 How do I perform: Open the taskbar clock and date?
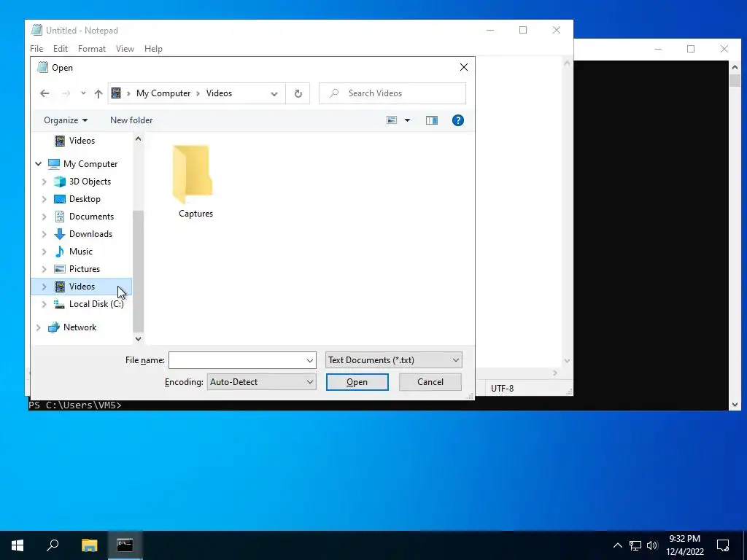click(685, 545)
